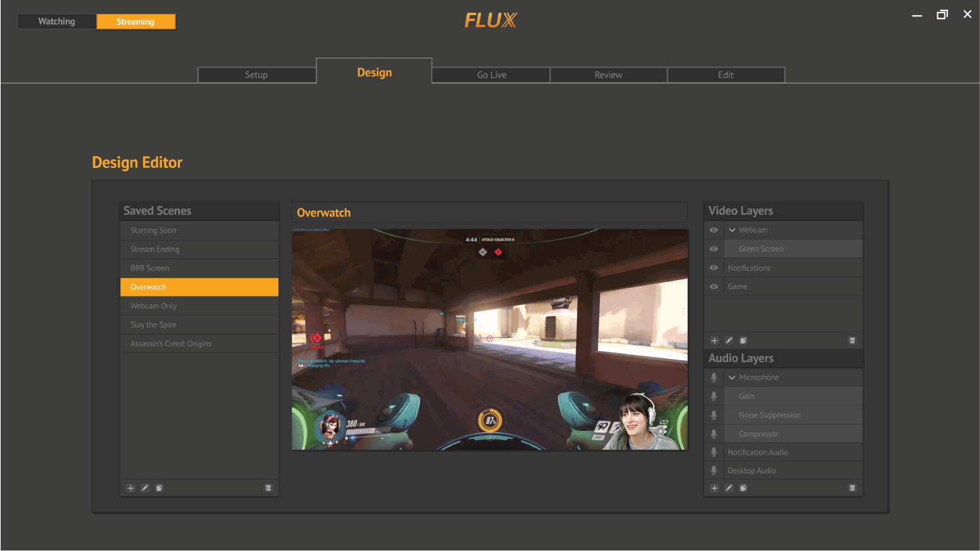Mute the Desktop Audio layer
Image resolution: width=980 pixels, height=551 pixels.
pos(714,471)
